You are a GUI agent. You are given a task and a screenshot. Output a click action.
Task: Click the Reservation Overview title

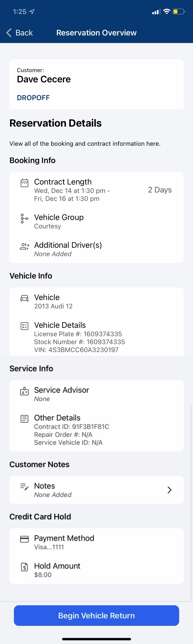click(96, 32)
